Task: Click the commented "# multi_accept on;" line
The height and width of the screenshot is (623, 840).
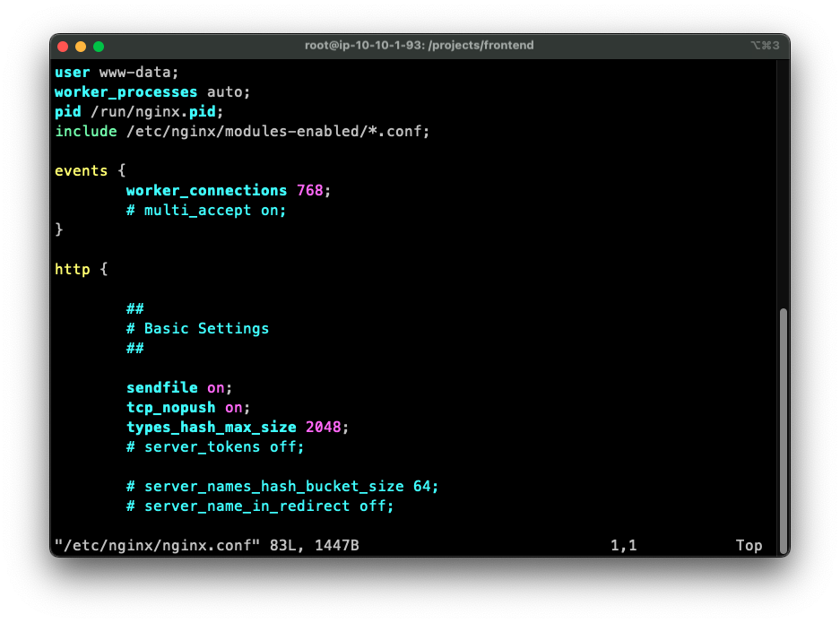Action: (205, 210)
